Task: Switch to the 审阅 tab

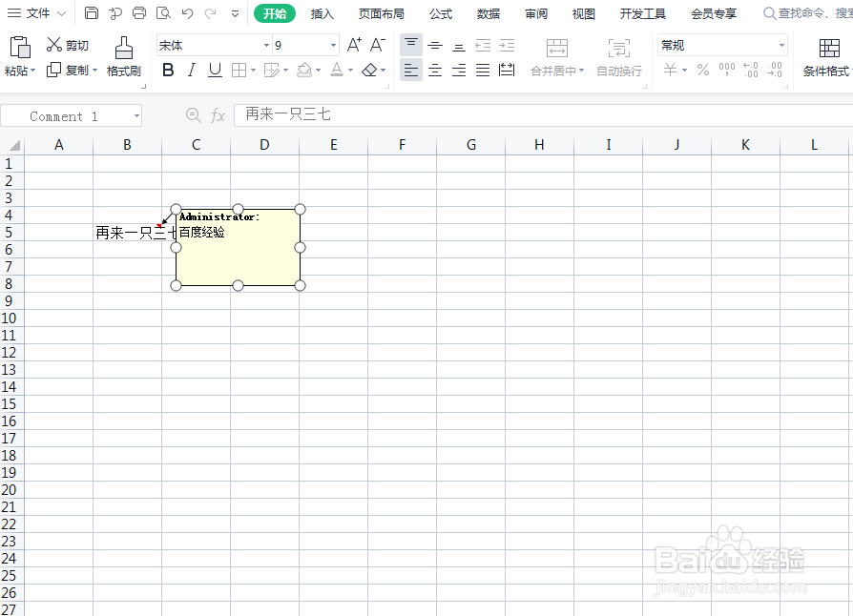Action: point(536,13)
